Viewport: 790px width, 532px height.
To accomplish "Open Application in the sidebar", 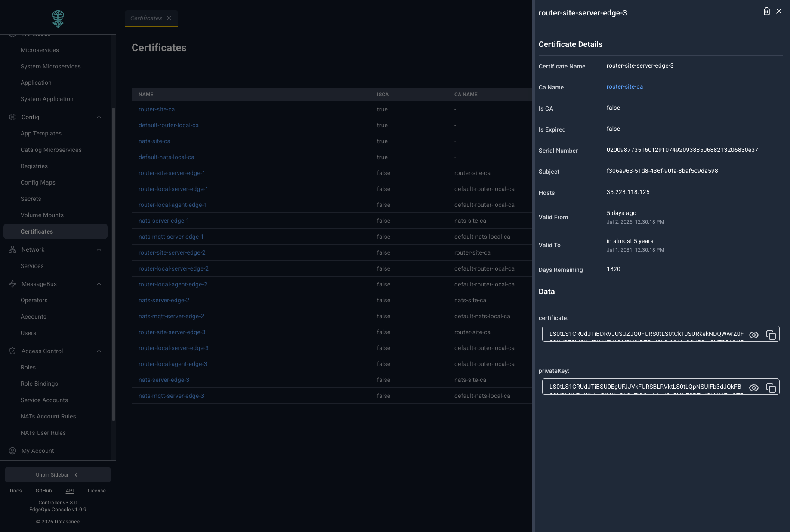I will coord(36,83).
